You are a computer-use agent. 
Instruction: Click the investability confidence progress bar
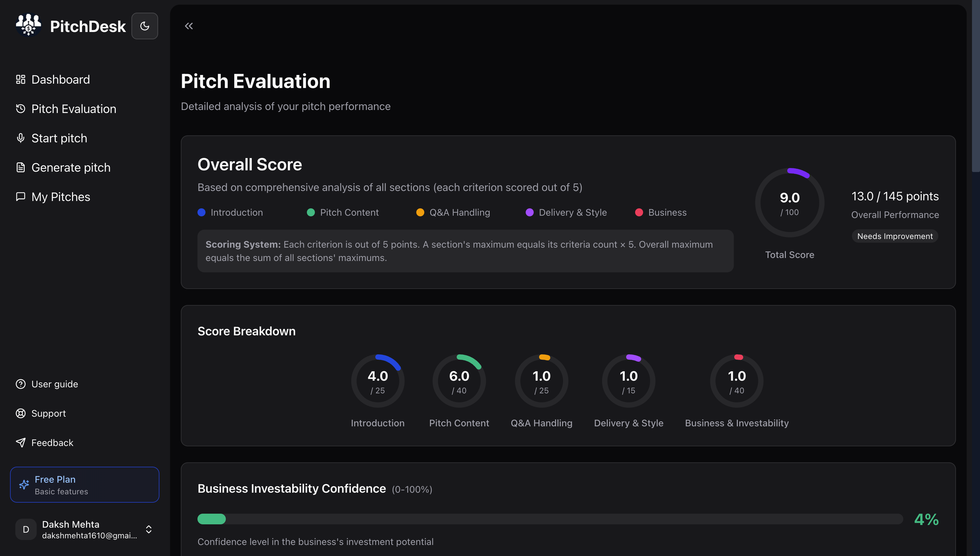point(549,519)
